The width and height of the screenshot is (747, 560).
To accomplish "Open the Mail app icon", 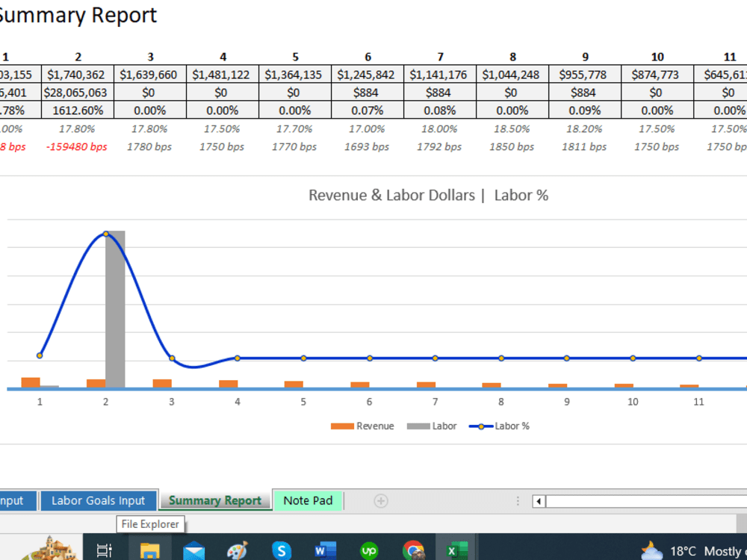I will click(x=194, y=547).
